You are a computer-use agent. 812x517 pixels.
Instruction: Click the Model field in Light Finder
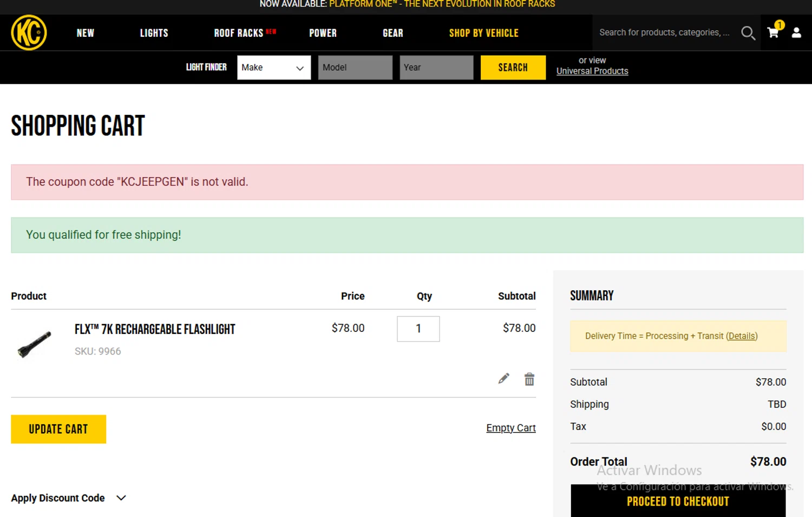point(355,68)
